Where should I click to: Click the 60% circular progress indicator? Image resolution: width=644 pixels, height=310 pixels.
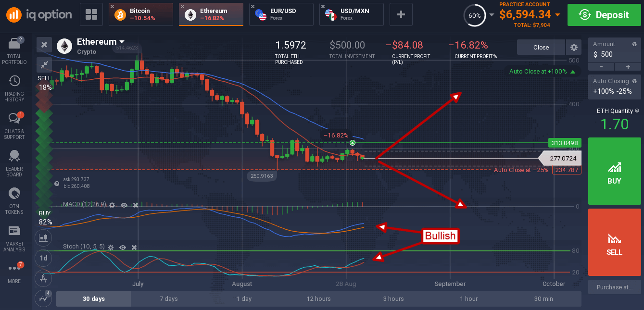point(474,15)
